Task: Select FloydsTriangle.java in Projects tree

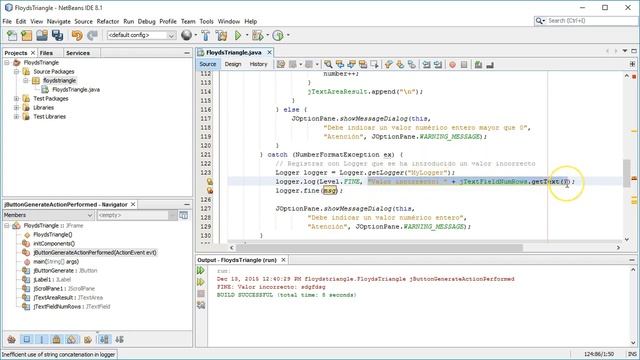Action: pyautogui.click(x=76, y=90)
